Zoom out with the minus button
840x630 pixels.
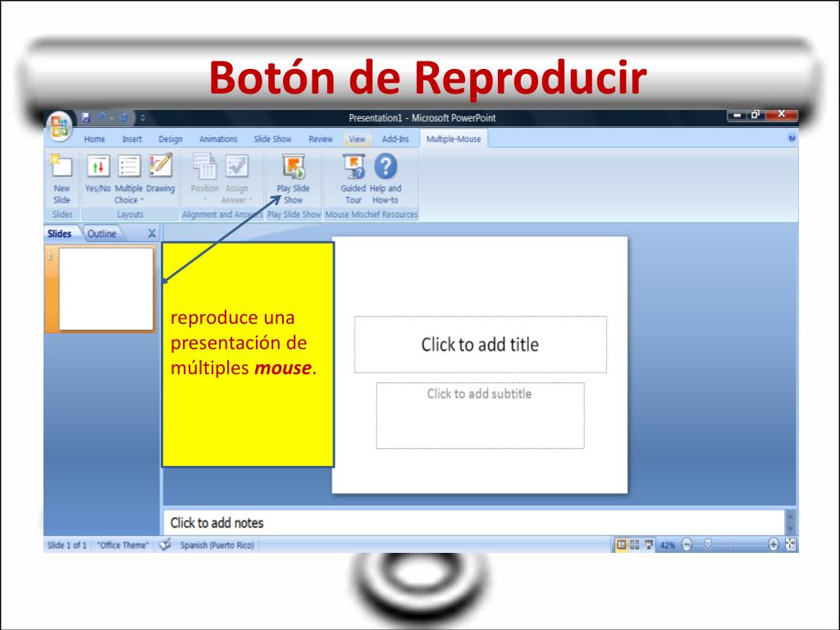click(687, 545)
